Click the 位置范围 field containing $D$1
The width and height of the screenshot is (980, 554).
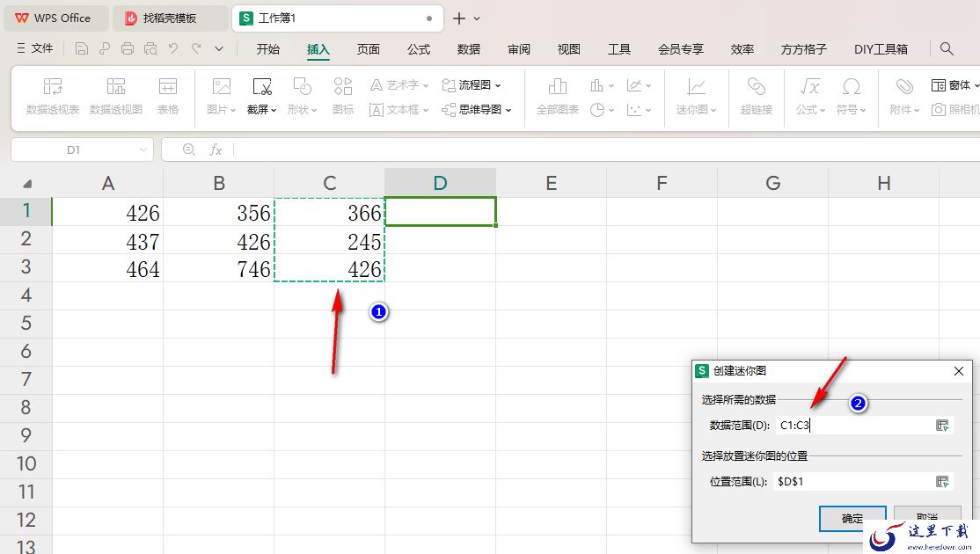[x=852, y=482]
